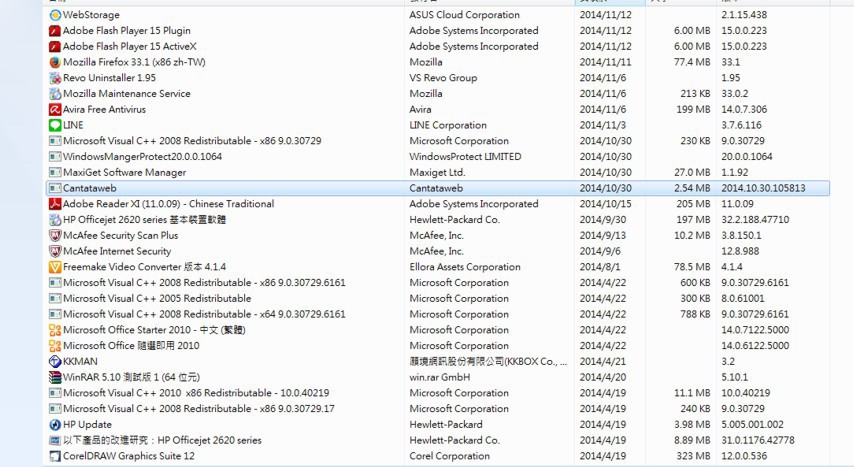The height and width of the screenshot is (467, 854).
Task: Select 'Avira Free Antivirus' program name
Action: coord(105,110)
